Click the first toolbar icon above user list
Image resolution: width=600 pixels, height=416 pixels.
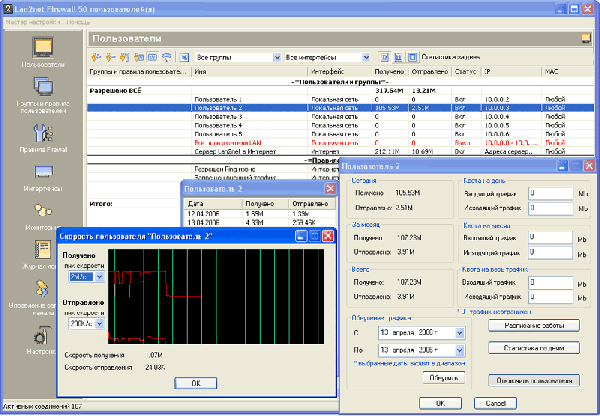point(96,57)
